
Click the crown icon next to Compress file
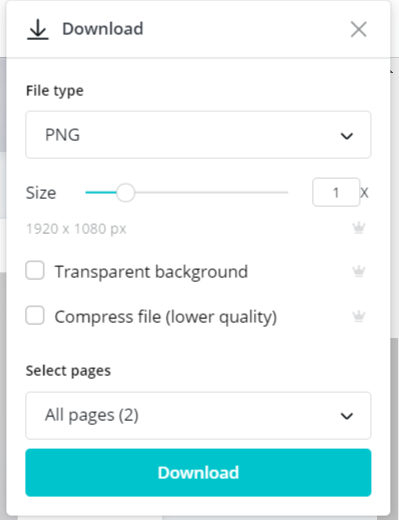359,316
